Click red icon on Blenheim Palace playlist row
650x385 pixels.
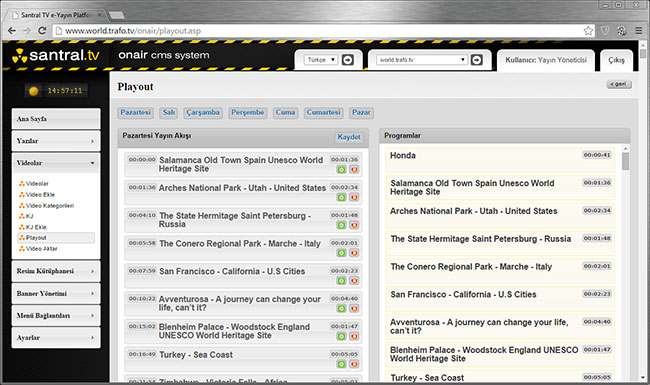tap(354, 336)
